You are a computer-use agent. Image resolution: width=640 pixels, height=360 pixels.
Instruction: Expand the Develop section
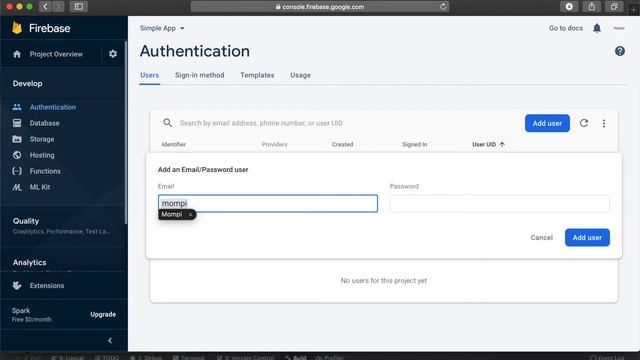coord(27,83)
